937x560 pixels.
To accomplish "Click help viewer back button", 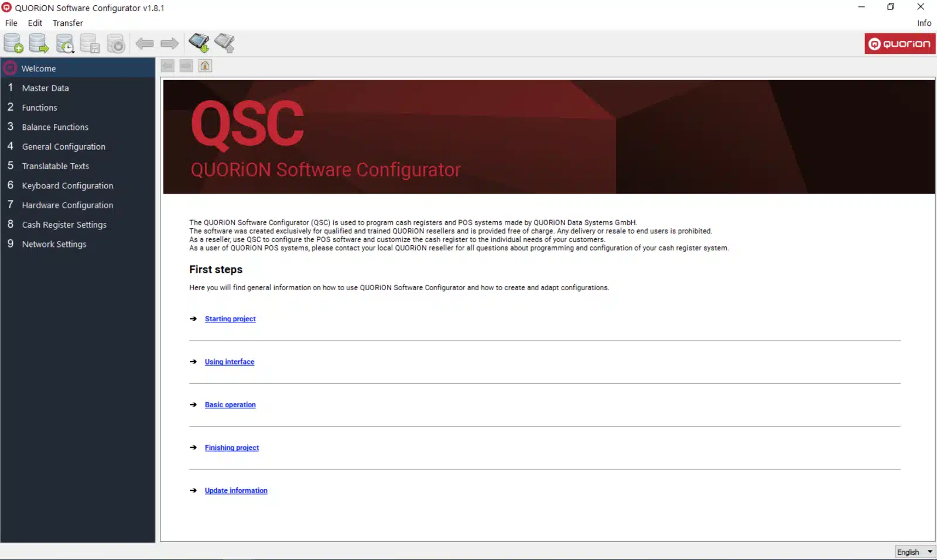I will click(x=167, y=66).
